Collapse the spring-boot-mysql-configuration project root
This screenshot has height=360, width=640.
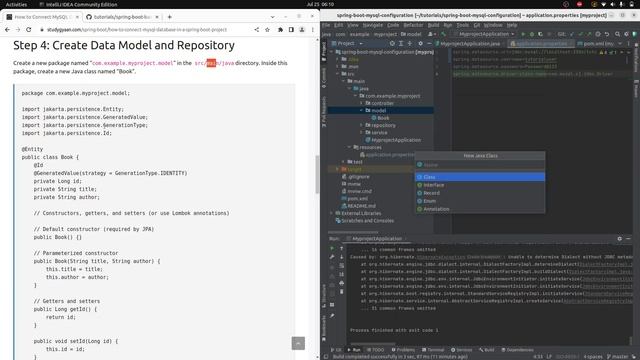tap(331, 52)
